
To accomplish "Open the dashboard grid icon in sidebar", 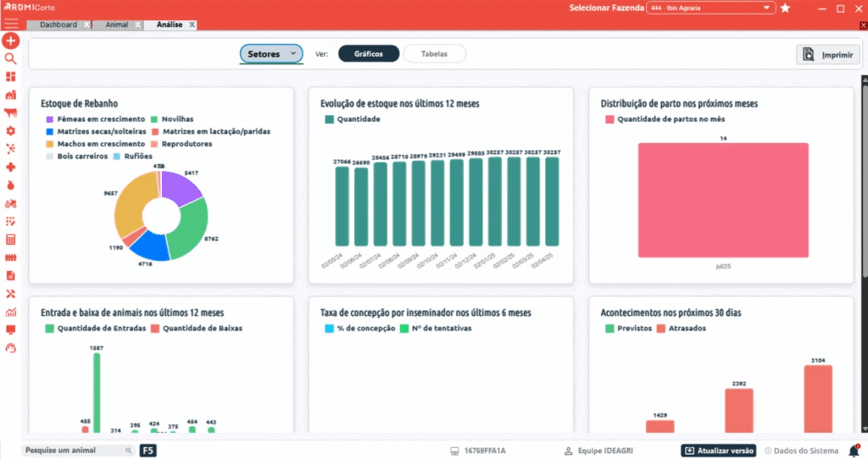I will 10,76.
